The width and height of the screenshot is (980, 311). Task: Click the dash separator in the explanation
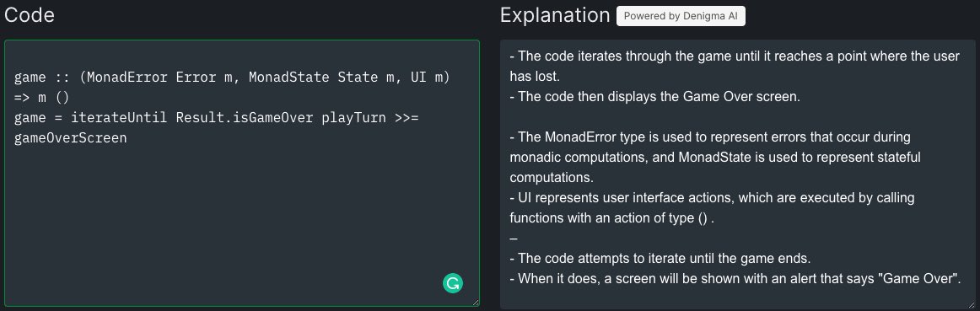pyautogui.click(x=513, y=238)
